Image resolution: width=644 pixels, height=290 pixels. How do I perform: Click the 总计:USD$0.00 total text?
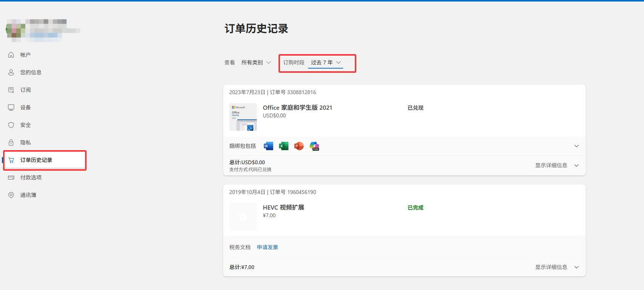(x=247, y=162)
